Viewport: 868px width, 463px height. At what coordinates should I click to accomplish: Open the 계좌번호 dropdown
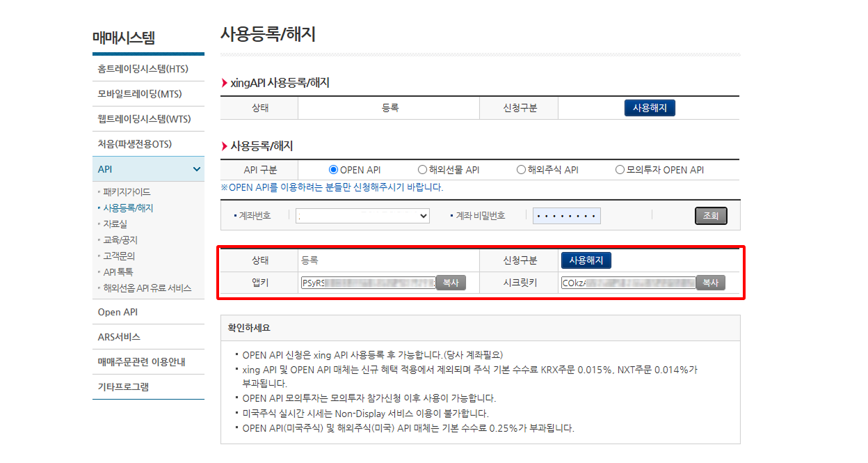(x=362, y=216)
